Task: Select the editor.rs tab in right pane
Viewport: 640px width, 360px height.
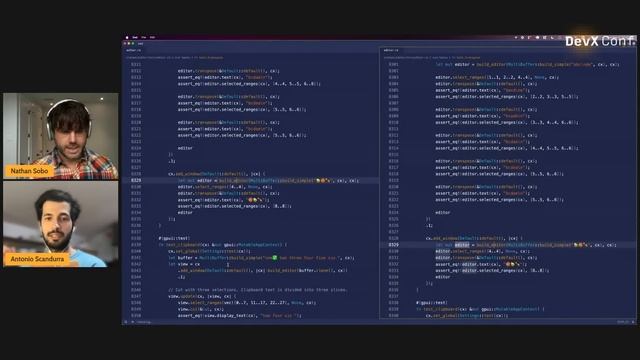Action: 391,50
